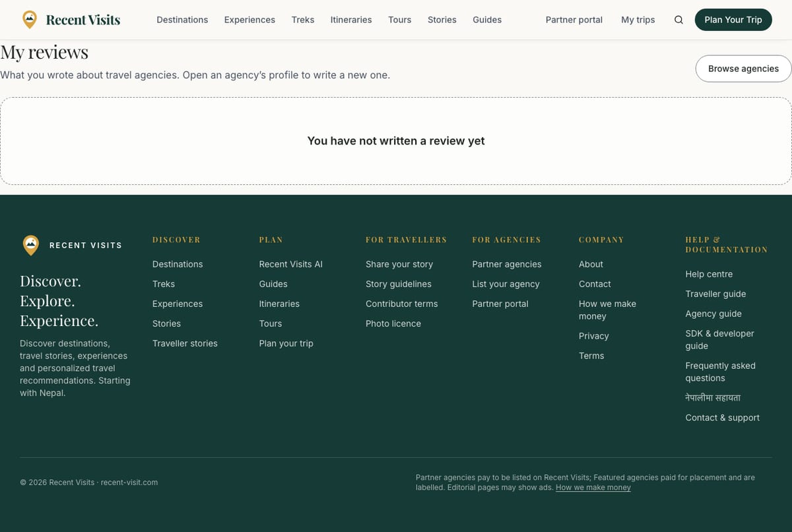
Task: Open Photo licence link
Action: 393,323
